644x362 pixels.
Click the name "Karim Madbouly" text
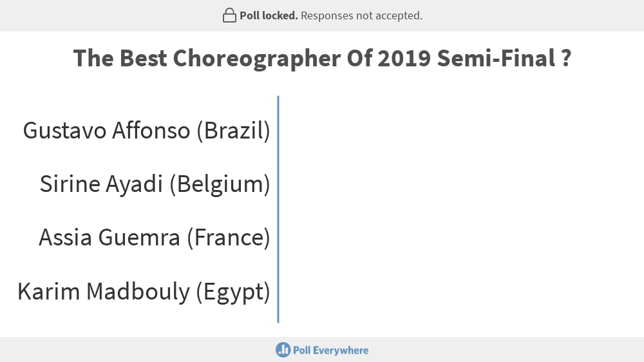[104, 292]
